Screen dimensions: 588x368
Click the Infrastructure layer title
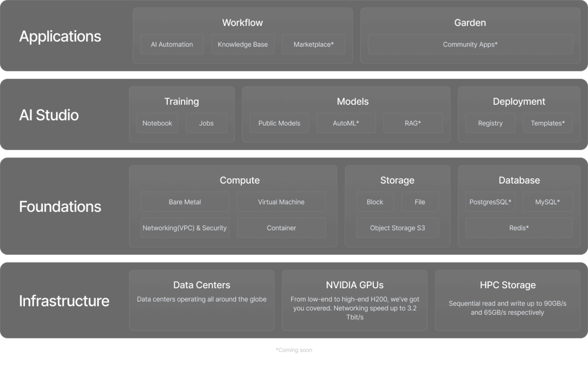(64, 301)
